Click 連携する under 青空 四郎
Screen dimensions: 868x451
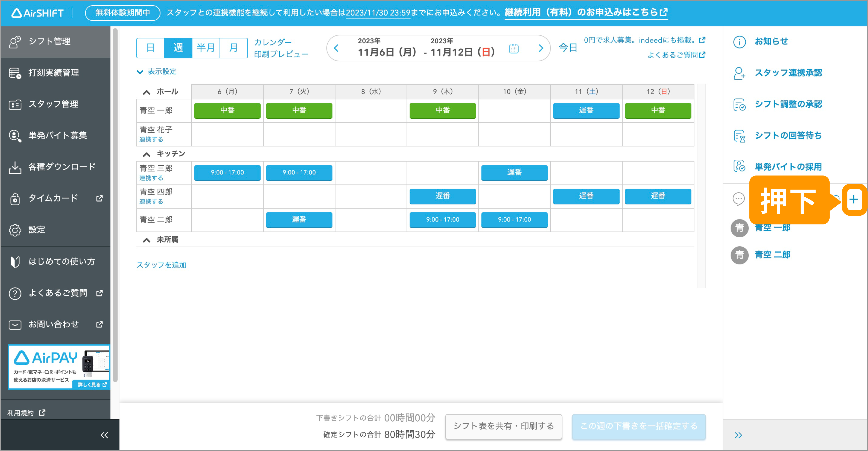tap(151, 201)
